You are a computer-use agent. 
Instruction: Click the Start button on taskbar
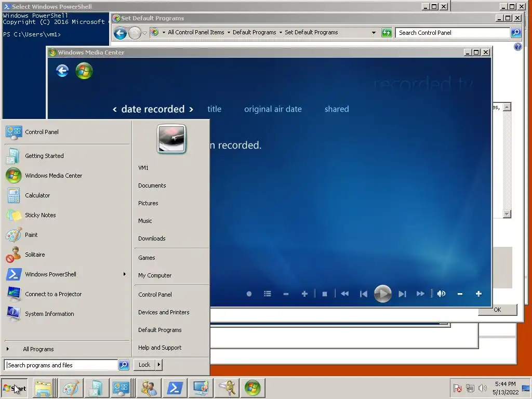(x=14, y=388)
